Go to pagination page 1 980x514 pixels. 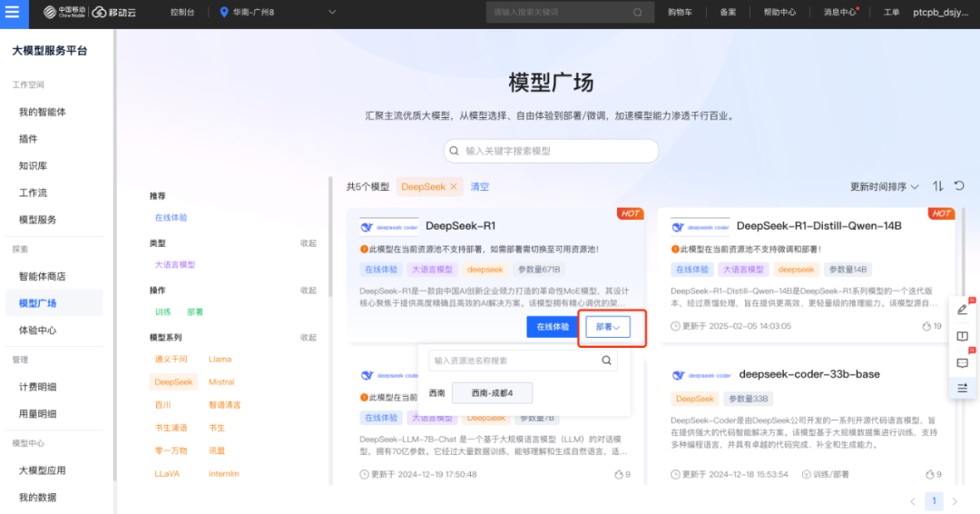[934, 501]
